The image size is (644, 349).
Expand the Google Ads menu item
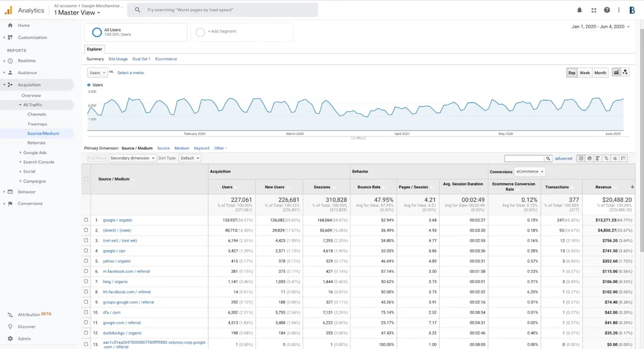pyautogui.click(x=35, y=153)
